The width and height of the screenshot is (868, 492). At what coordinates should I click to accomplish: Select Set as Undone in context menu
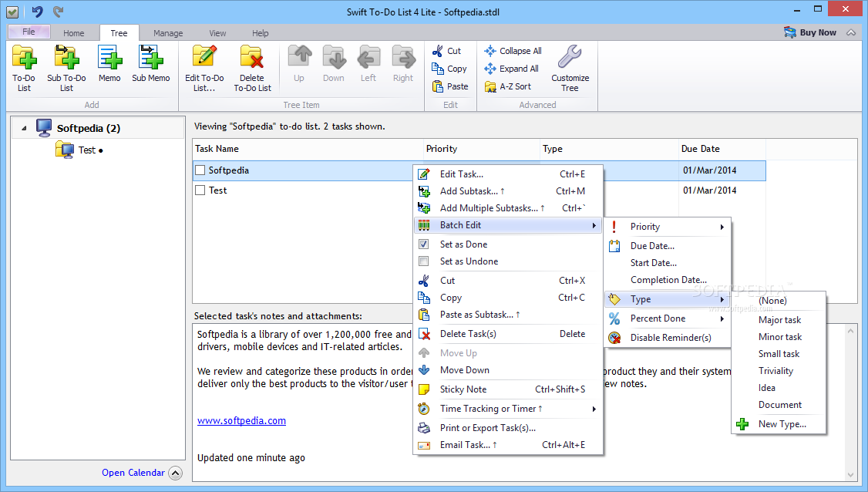[x=508, y=261]
